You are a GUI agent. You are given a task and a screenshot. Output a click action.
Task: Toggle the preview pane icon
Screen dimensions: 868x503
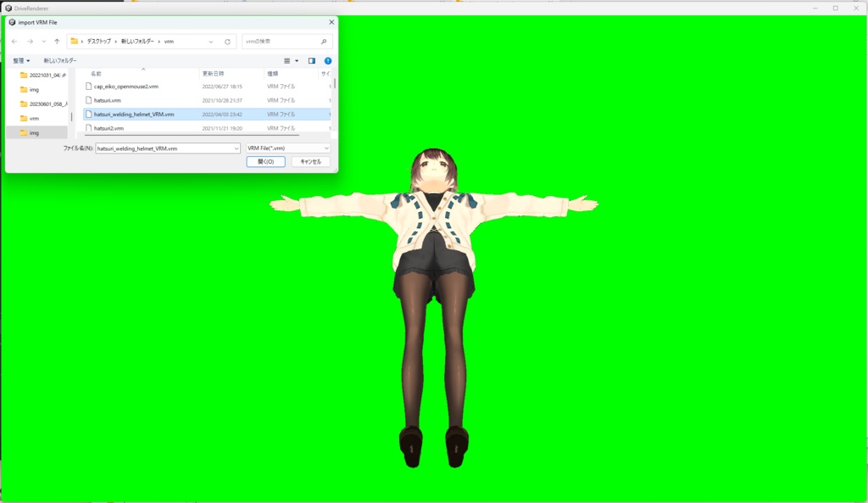[311, 60]
